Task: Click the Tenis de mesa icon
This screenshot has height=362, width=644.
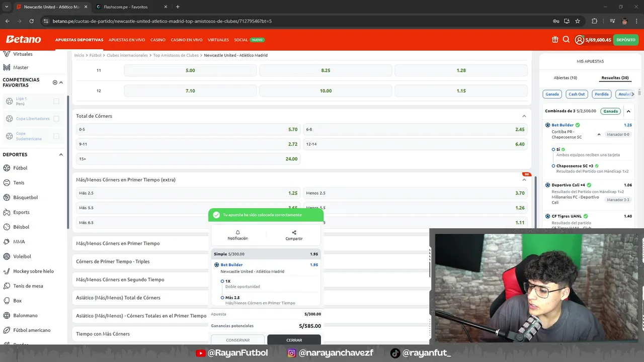Action: pyautogui.click(x=7, y=286)
